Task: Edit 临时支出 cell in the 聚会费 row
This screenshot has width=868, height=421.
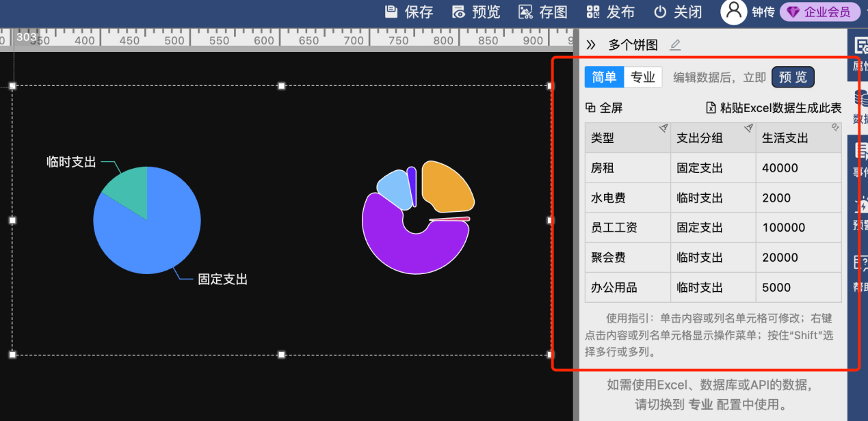Action: (713, 258)
